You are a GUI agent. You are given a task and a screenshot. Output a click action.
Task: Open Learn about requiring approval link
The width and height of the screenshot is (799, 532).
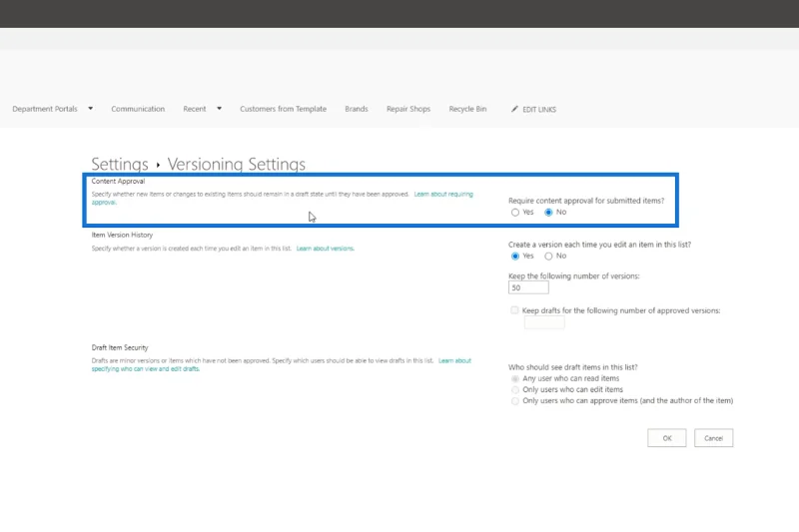pyautogui.click(x=443, y=194)
